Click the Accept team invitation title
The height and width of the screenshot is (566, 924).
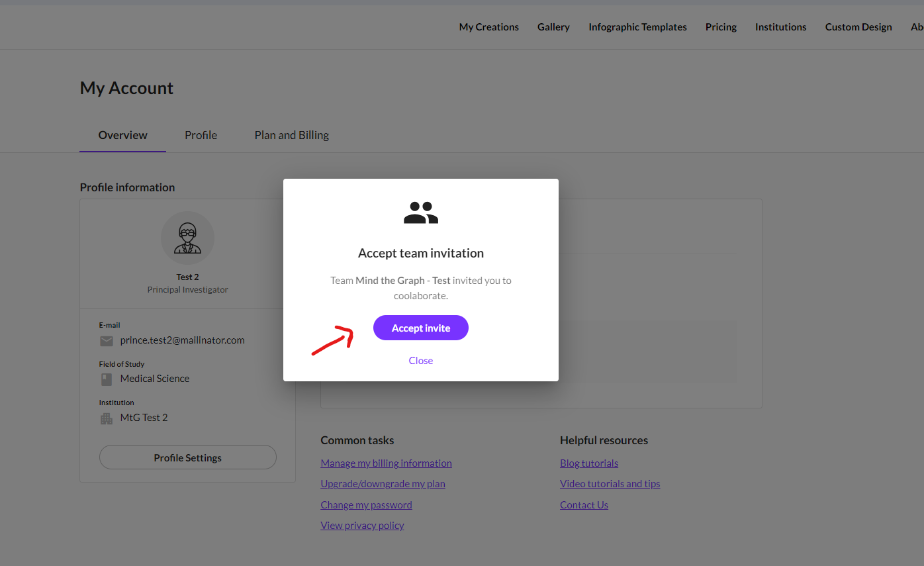[421, 253]
